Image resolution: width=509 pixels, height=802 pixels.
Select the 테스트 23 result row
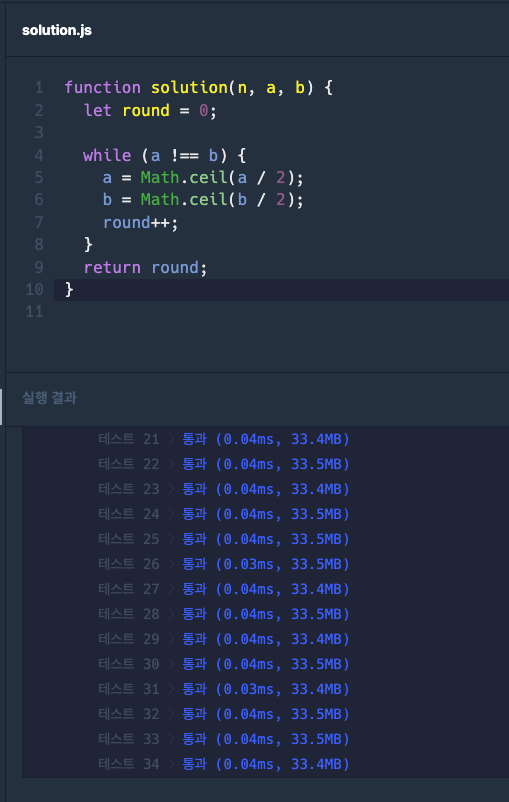pyautogui.click(x=224, y=489)
